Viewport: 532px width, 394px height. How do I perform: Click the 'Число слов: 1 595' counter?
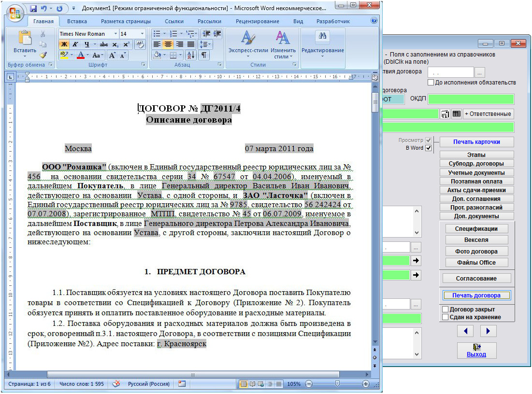[x=82, y=384]
